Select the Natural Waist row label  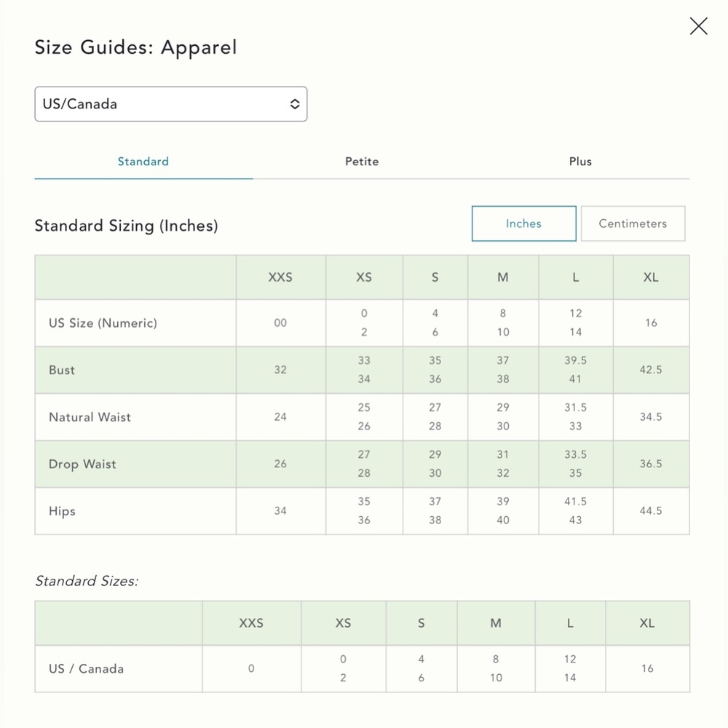pos(90,417)
